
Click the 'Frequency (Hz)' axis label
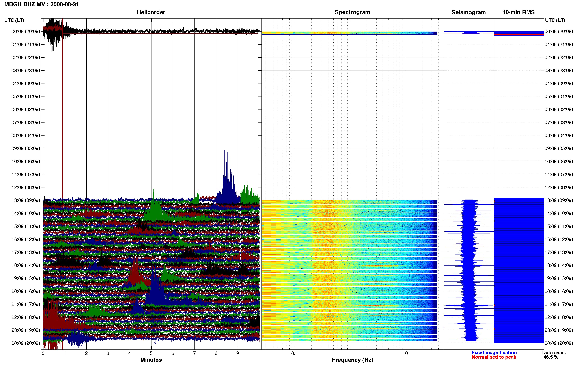352,360
